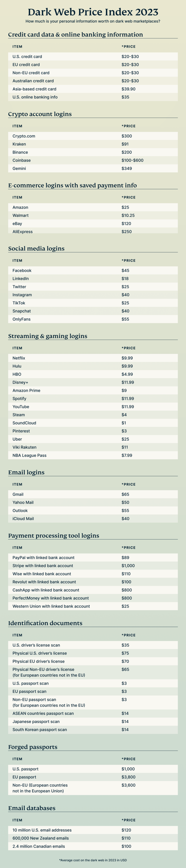Select the Crypto account logins heading
This screenshot has width=186, height=868.
tap(40, 114)
